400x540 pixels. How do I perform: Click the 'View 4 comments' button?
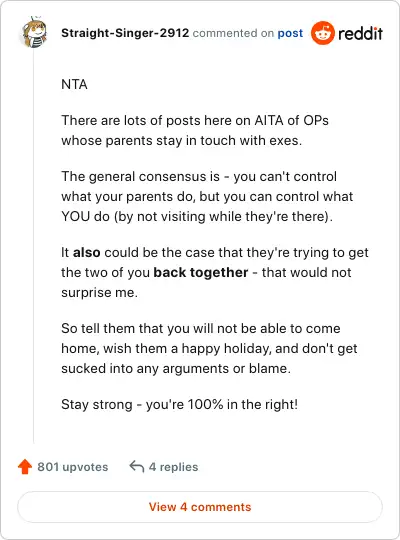click(x=200, y=507)
